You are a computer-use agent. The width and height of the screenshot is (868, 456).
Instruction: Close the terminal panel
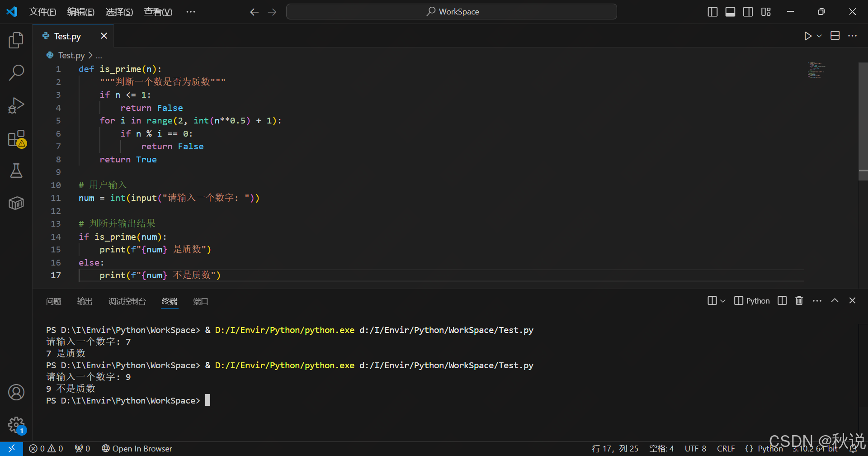[853, 300]
